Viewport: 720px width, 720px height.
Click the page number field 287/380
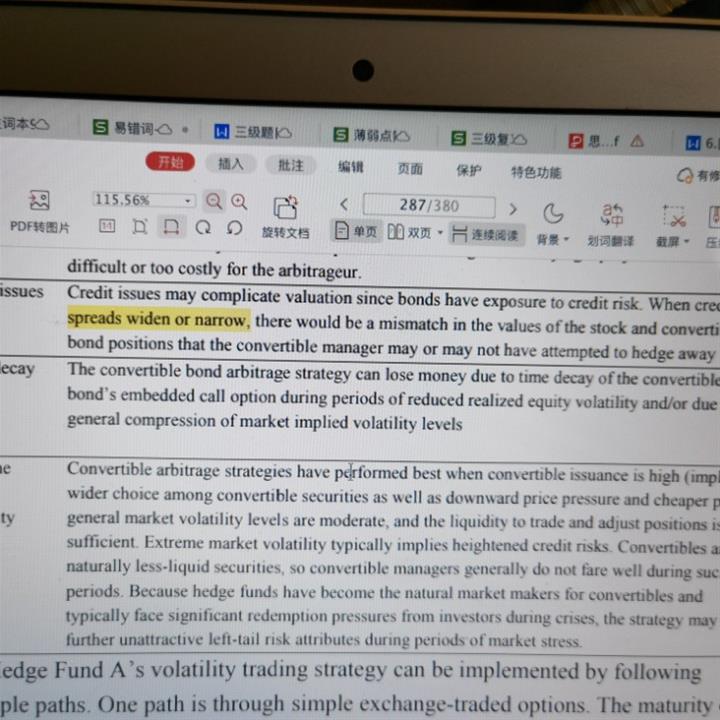(x=429, y=205)
